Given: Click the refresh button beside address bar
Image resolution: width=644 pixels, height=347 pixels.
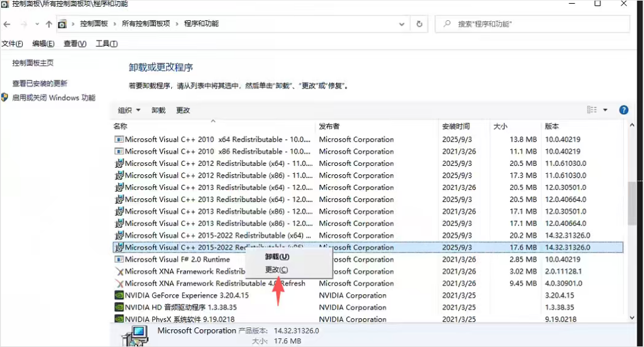Looking at the screenshot, I should (420, 24).
